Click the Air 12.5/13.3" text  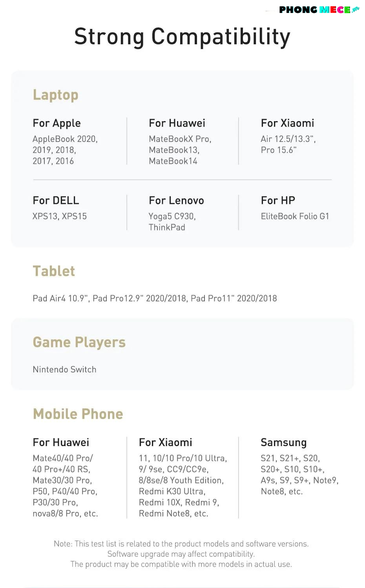288,139
